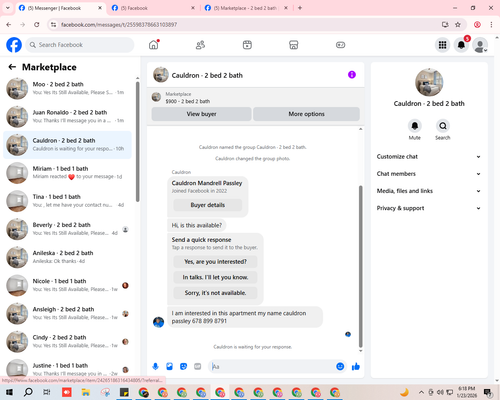The width and height of the screenshot is (500, 400).
Task: Open the tab search dropdown arrow
Action: (7, 8)
